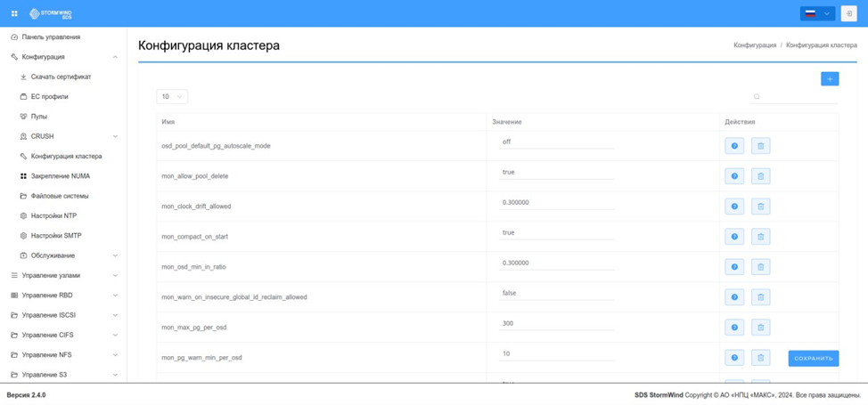The image size is (868, 405).
Task: Click the Версия 2.4.0 footer text
Action: coord(26,395)
